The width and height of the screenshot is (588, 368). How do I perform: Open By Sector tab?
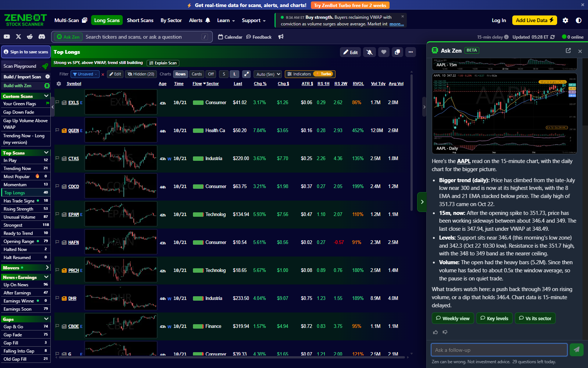click(x=171, y=20)
